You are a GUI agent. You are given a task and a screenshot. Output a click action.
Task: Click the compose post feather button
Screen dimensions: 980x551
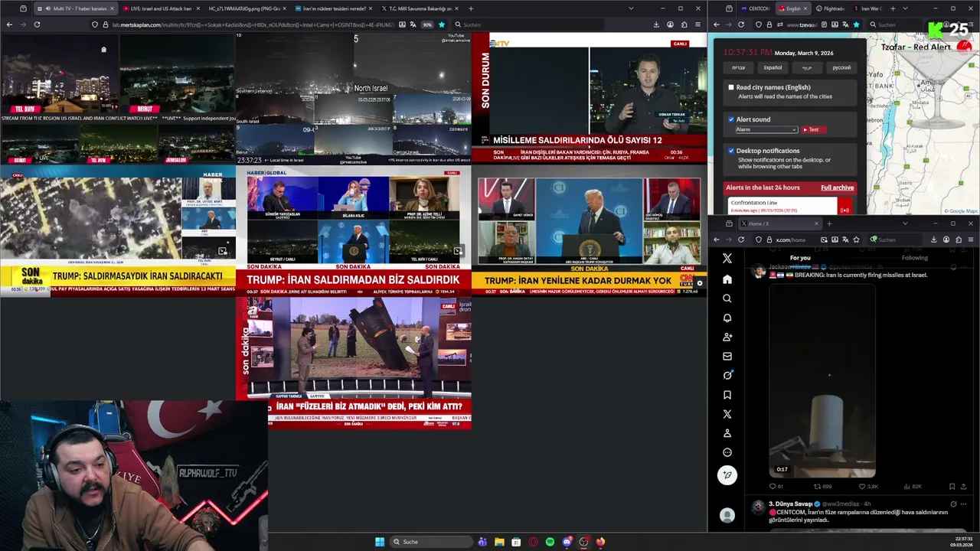click(727, 475)
